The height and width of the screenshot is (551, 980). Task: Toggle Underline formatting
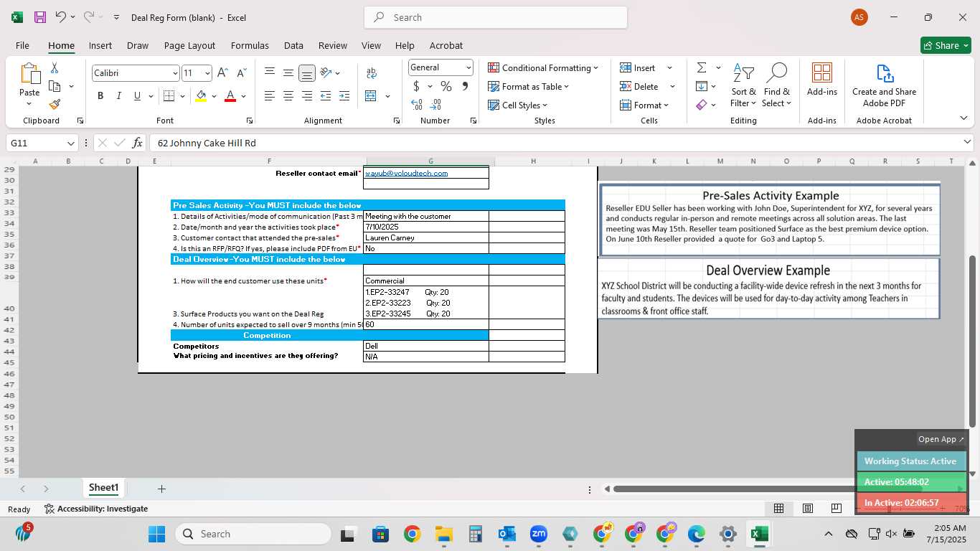137,96
